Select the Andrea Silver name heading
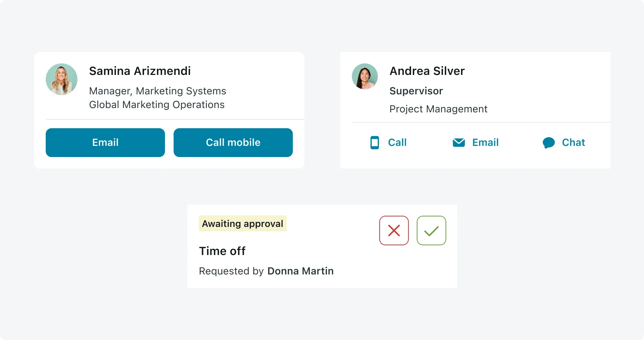 (427, 71)
